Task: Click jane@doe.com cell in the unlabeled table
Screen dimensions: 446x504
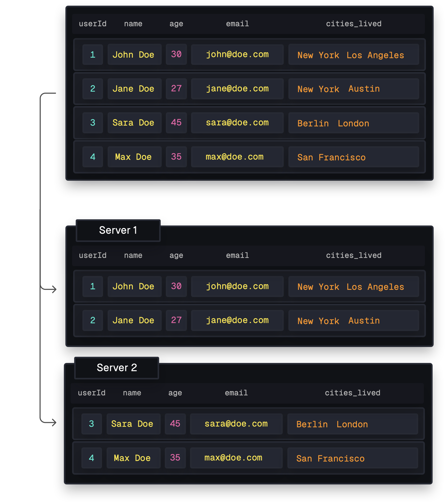Action: 237,89
